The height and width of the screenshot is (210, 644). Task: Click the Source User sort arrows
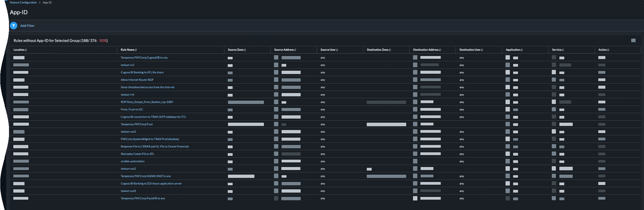point(337,50)
